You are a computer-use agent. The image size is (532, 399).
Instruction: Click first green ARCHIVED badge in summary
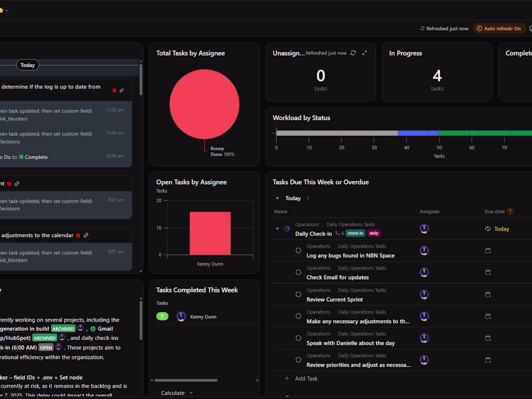click(x=63, y=329)
